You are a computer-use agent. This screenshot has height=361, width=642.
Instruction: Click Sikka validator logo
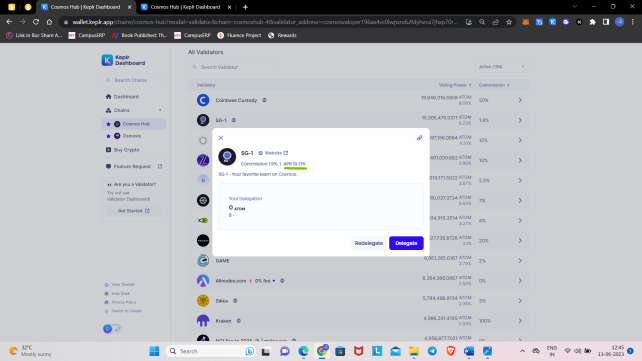(x=203, y=301)
